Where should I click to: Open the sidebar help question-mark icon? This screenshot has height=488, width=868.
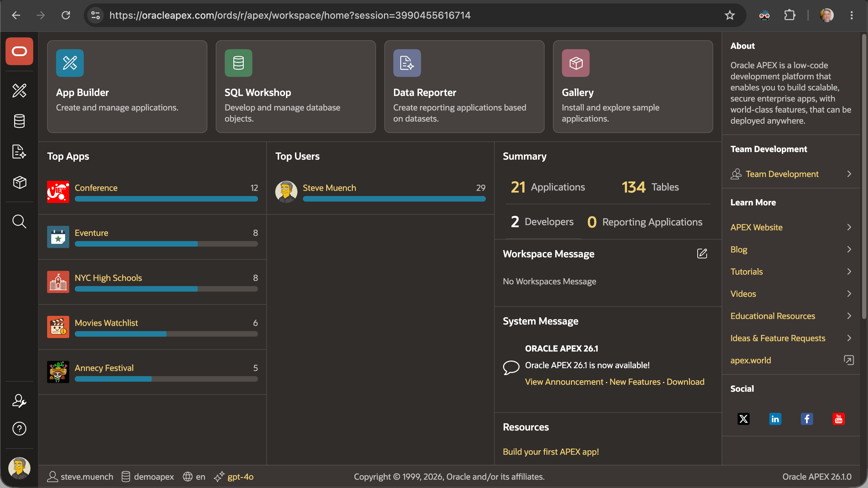pos(19,429)
